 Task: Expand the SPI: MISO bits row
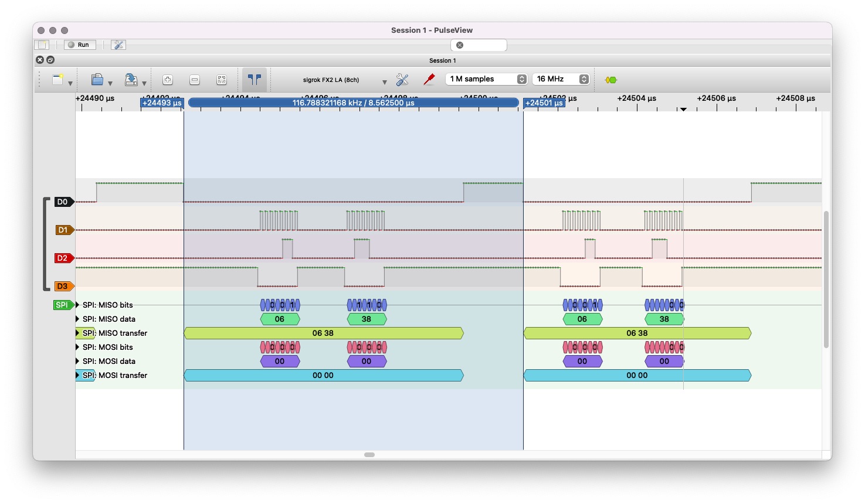(77, 305)
